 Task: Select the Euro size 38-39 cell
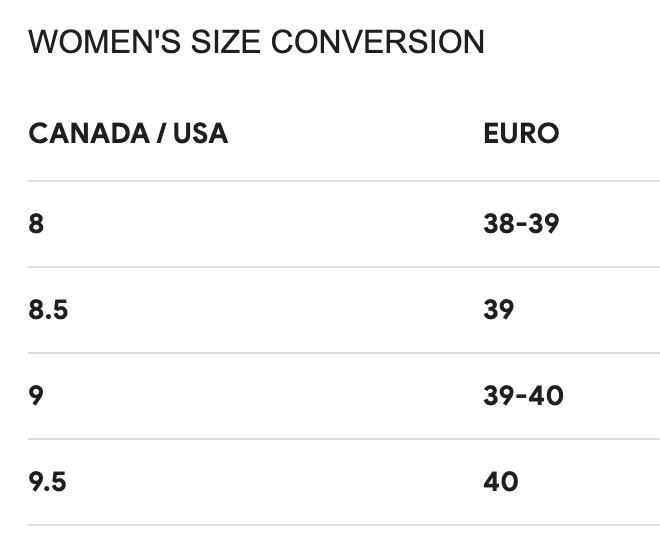pos(521,223)
